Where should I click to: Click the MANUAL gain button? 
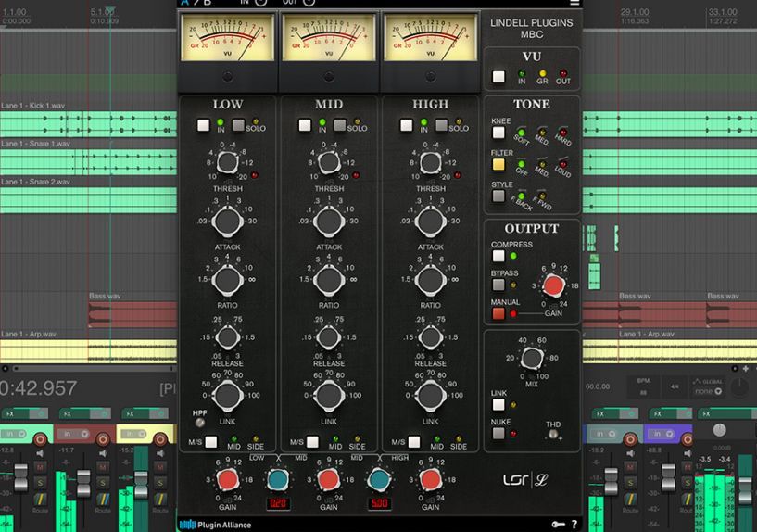click(498, 313)
